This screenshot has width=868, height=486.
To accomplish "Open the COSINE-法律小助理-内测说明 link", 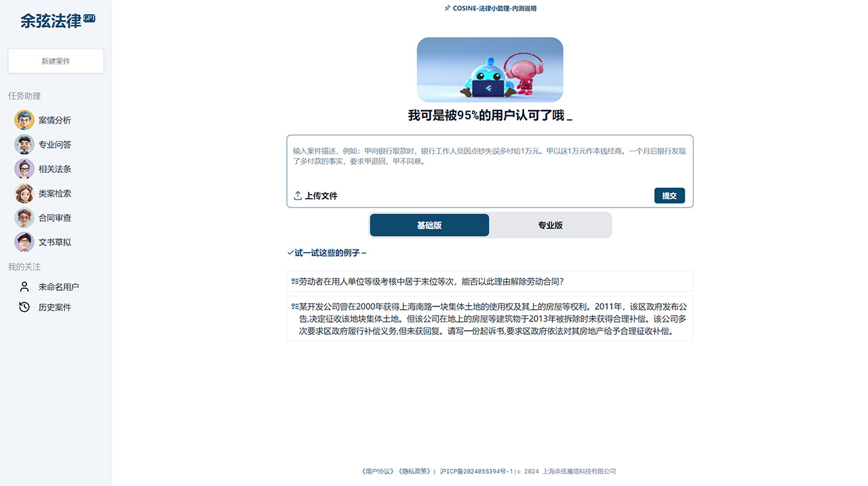I will coord(490,8).
